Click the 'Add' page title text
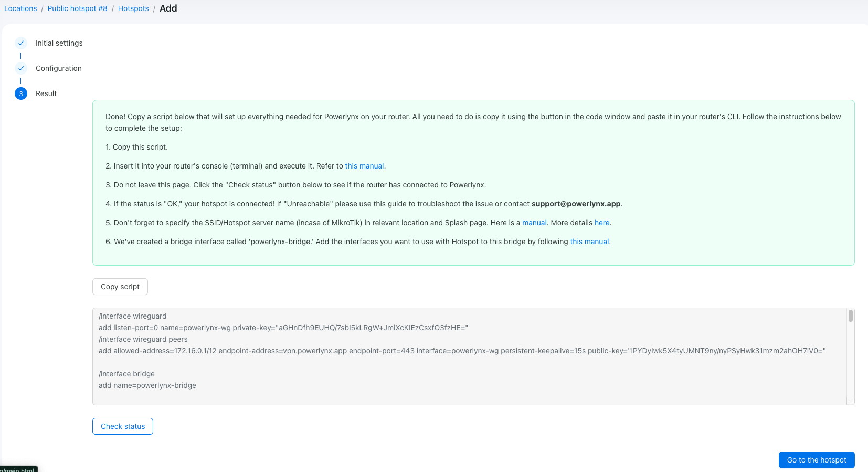 (168, 8)
